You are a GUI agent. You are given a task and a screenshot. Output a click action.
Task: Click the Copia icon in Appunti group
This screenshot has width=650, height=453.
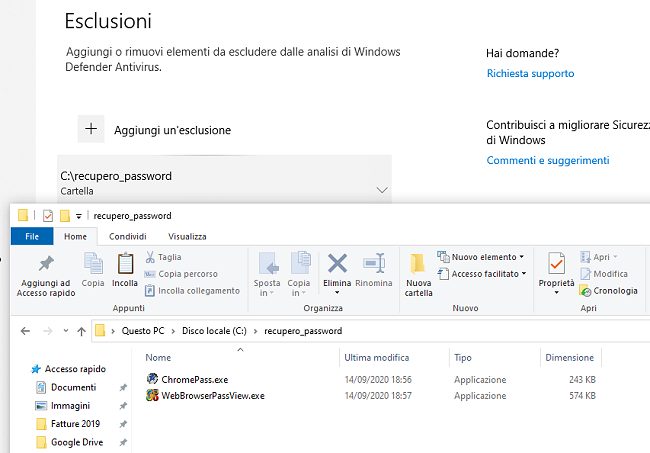click(x=93, y=263)
